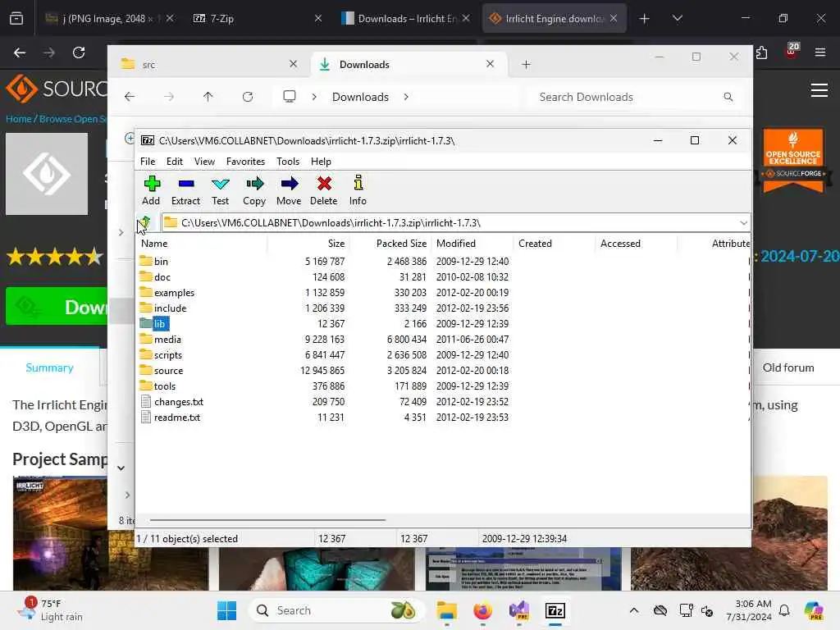Open the browser extensions icon
The width and height of the screenshot is (840, 630).
[761, 52]
